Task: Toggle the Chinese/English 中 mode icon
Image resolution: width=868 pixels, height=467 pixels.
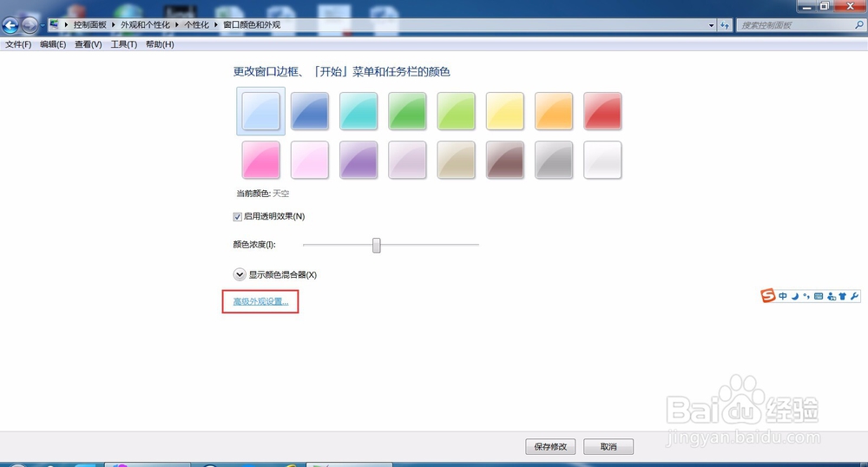Action: 783,296
